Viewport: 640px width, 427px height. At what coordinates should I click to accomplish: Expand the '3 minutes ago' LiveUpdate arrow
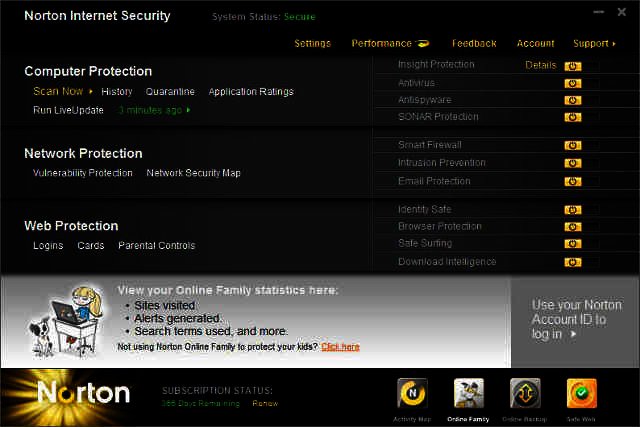click(x=188, y=110)
